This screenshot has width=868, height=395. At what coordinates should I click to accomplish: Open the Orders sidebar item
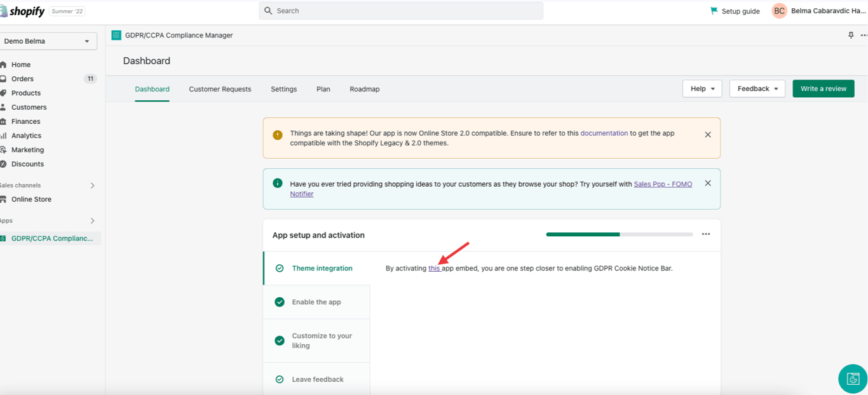click(x=22, y=79)
